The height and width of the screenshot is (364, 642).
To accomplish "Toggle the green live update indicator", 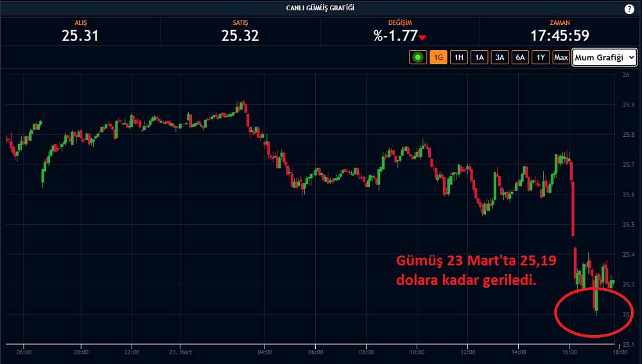I will (x=418, y=57).
